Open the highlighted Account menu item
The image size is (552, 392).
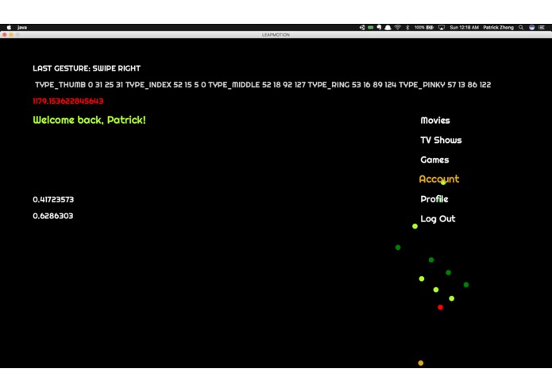point(439,179)
